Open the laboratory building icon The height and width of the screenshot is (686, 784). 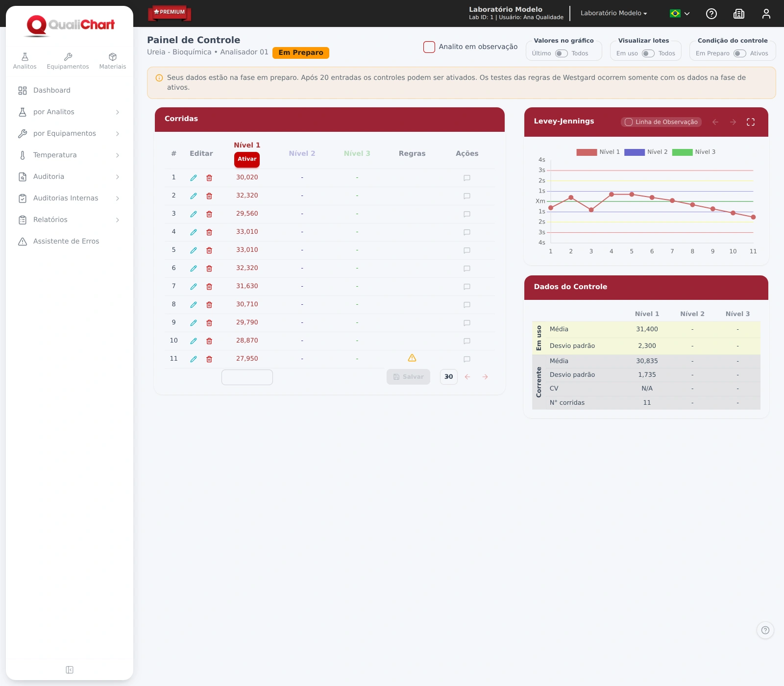pyautogui.click(x=739, y=14)
